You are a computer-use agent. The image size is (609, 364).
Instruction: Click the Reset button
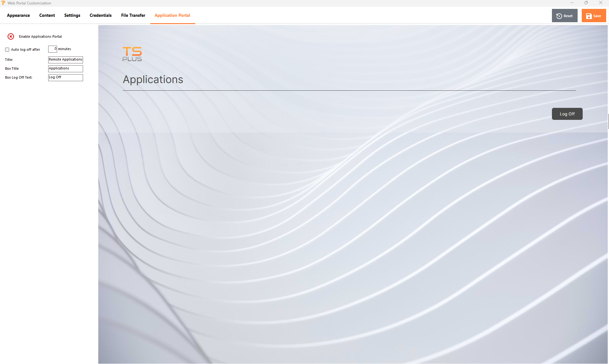click(x=565, y=16)
